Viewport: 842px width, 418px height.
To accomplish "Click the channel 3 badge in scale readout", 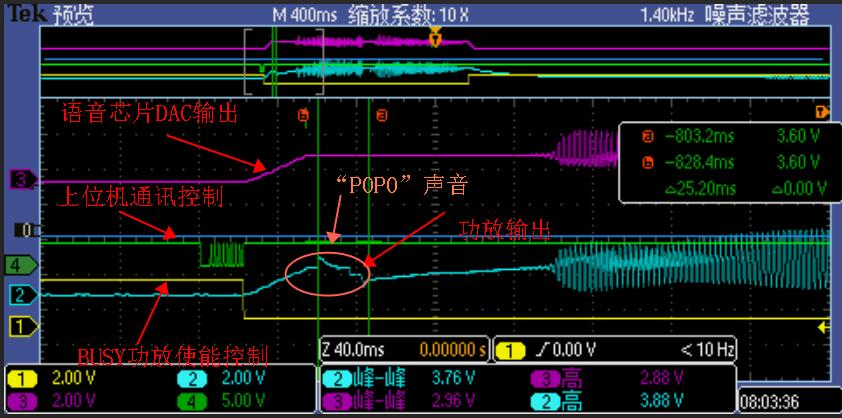I will 21,401.
